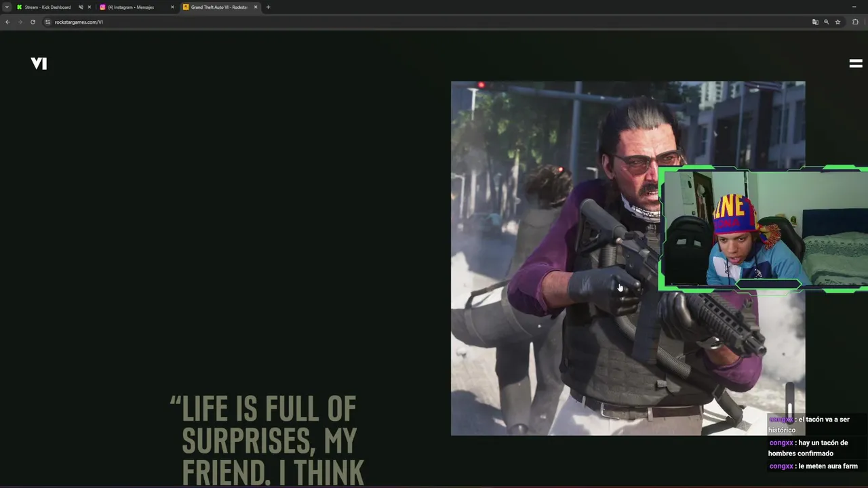Switch to Instagram Mensajes tab
This screenshot has width=868, height=488.
point(136,7)
